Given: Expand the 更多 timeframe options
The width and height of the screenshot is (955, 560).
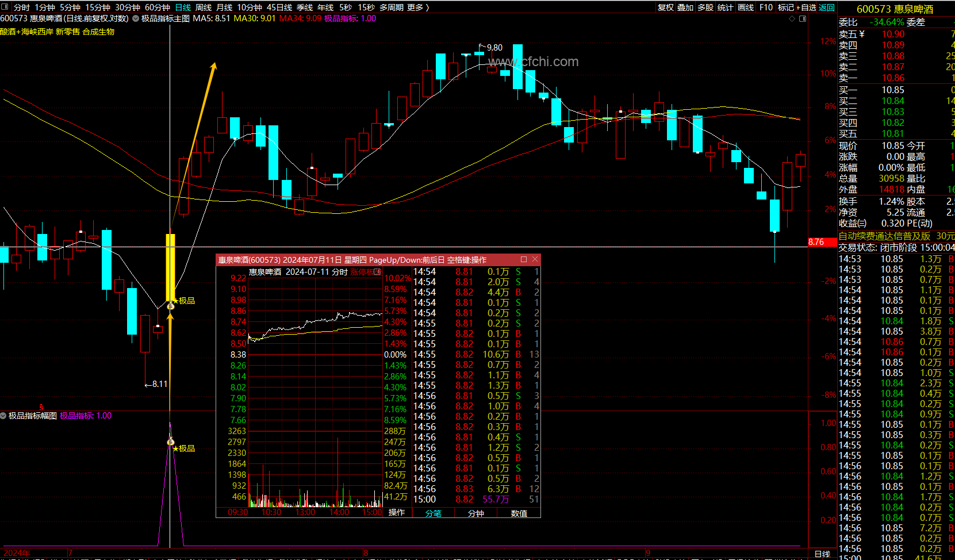Looking at the screenshot, I should (418, 7).
